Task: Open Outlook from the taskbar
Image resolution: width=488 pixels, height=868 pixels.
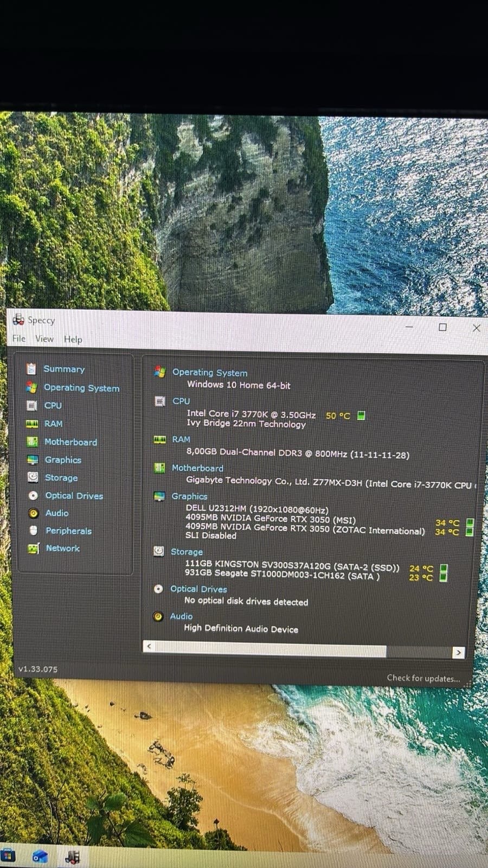Action: click(x=40, y=856)
